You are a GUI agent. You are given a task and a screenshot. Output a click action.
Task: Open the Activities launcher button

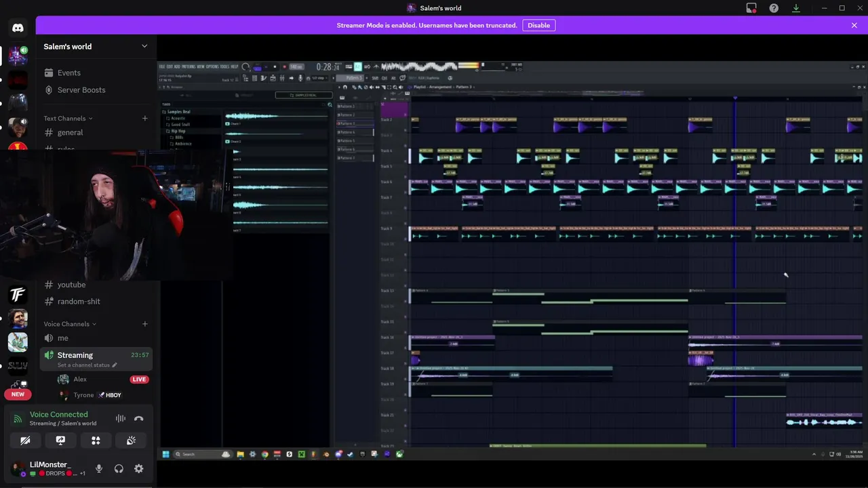click(x=96, y=441)
